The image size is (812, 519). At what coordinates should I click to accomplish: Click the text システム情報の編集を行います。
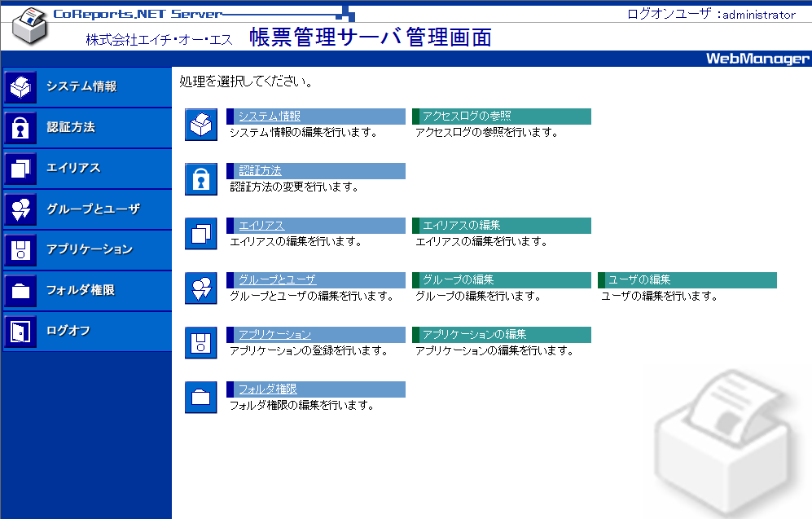[304, 133]
